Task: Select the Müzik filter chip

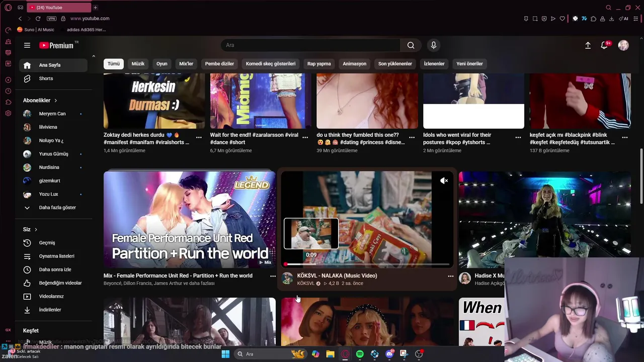Action: click(138, 64)
